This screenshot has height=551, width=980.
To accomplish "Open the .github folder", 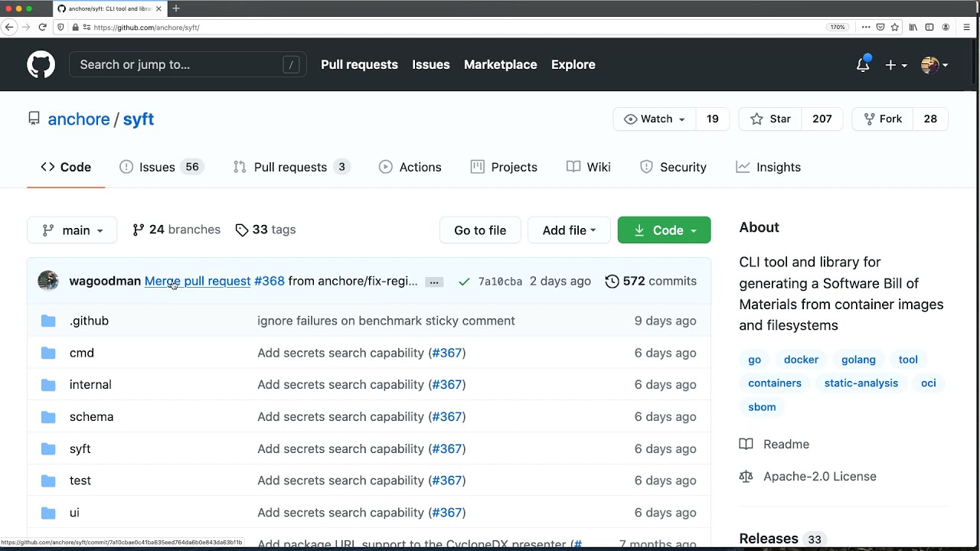I will pos(89,321).
